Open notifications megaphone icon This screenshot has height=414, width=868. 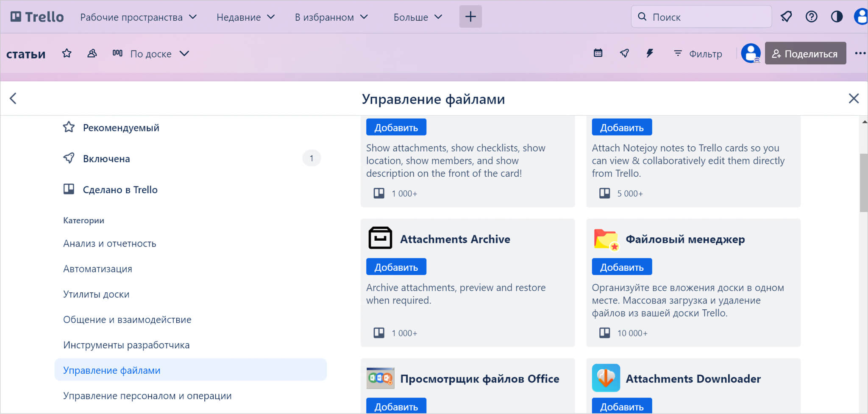[x=786, y=17]
